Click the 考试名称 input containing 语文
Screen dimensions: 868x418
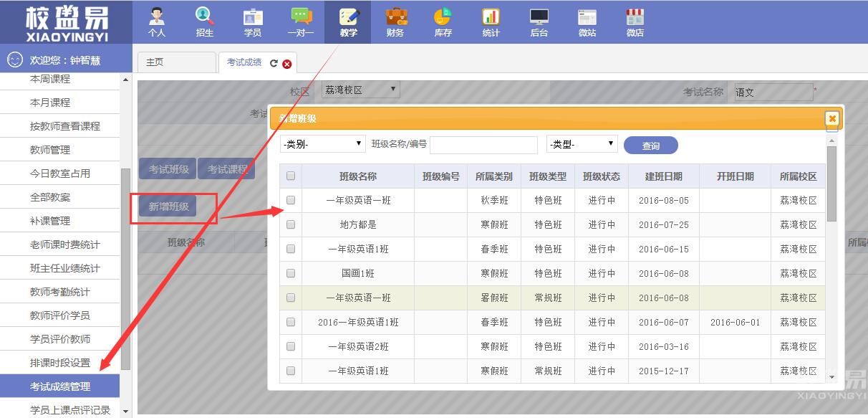coord(773,92)
